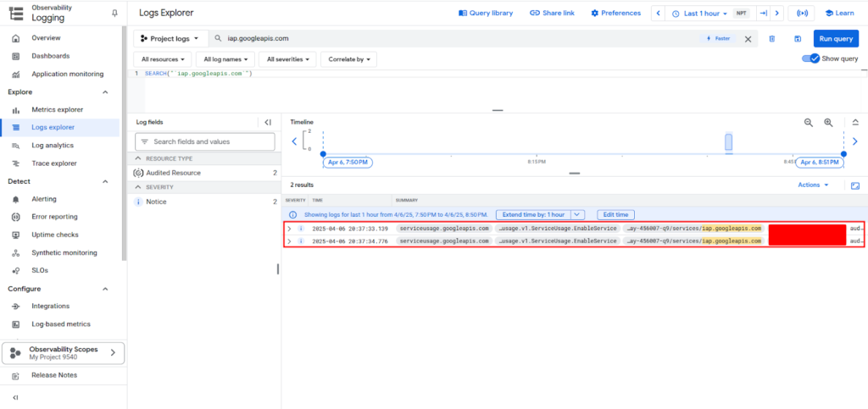Open SLOs page

pos(39,271)
